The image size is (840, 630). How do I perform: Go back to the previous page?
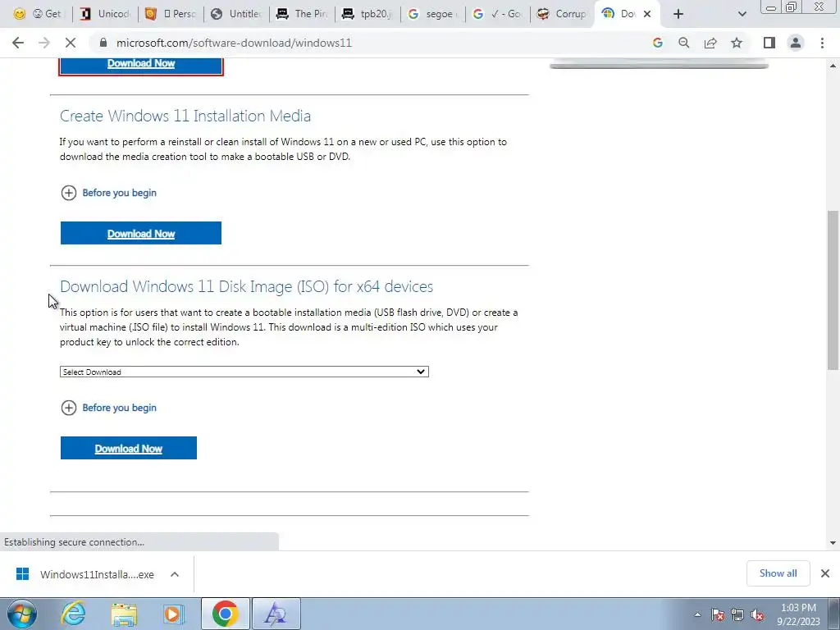click(18, 43)
